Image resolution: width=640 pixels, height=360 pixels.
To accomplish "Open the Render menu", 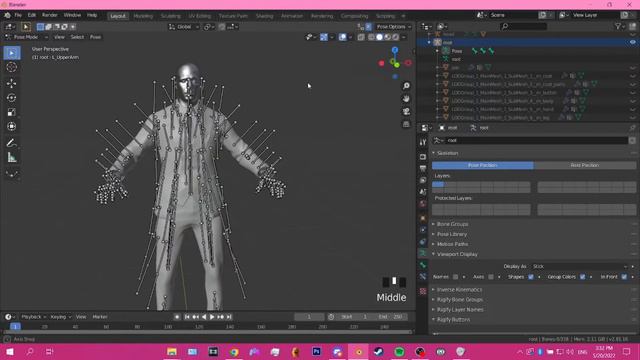I will [50, 15].
